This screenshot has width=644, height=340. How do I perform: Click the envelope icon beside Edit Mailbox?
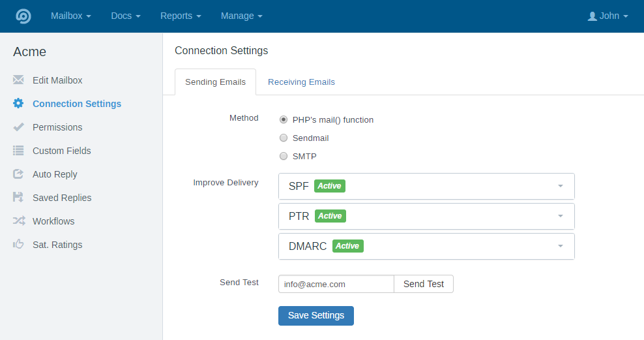(18, 80)
